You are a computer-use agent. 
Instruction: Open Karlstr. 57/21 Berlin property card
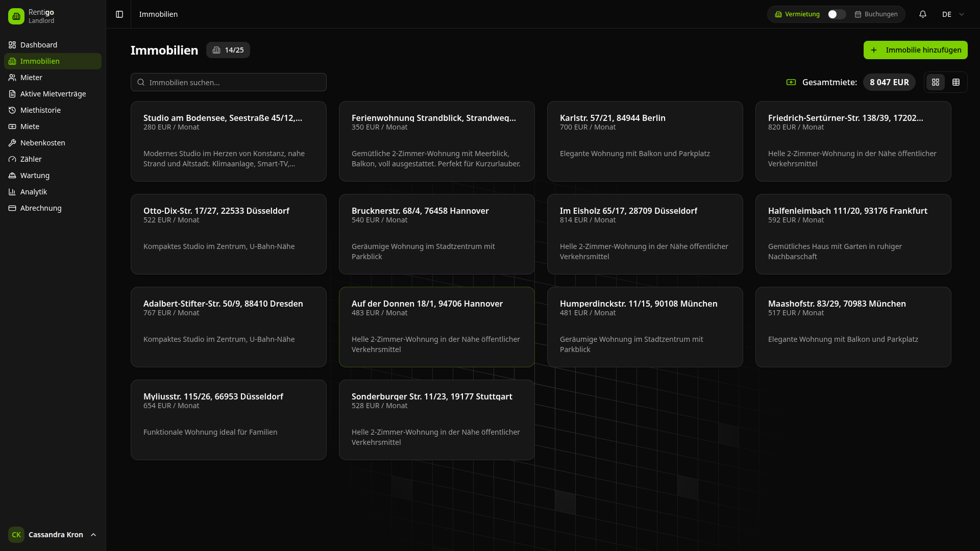[x=645, y=141]
